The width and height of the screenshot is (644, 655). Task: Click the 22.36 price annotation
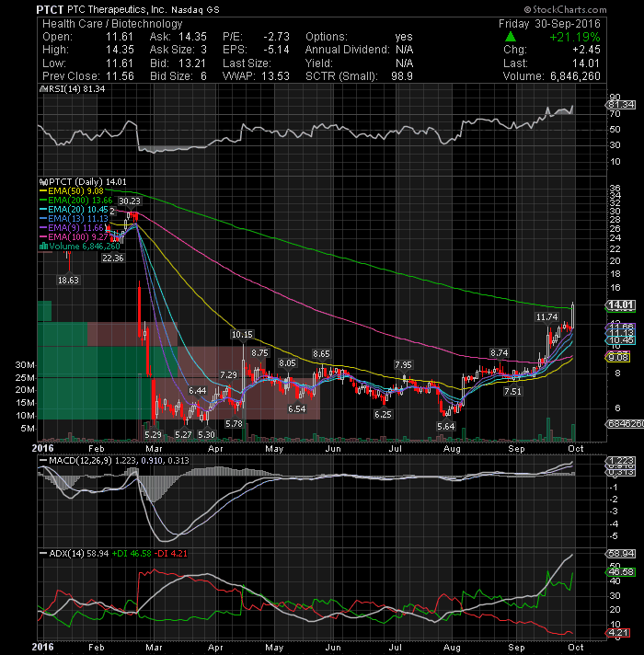[113, 259]
